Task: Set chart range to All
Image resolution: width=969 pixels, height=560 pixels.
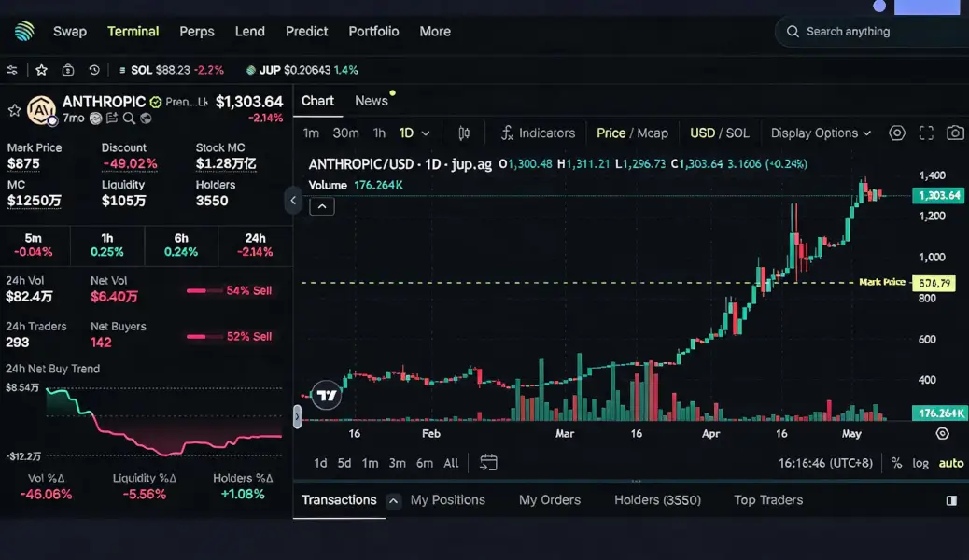Action: tap(451, 463)
